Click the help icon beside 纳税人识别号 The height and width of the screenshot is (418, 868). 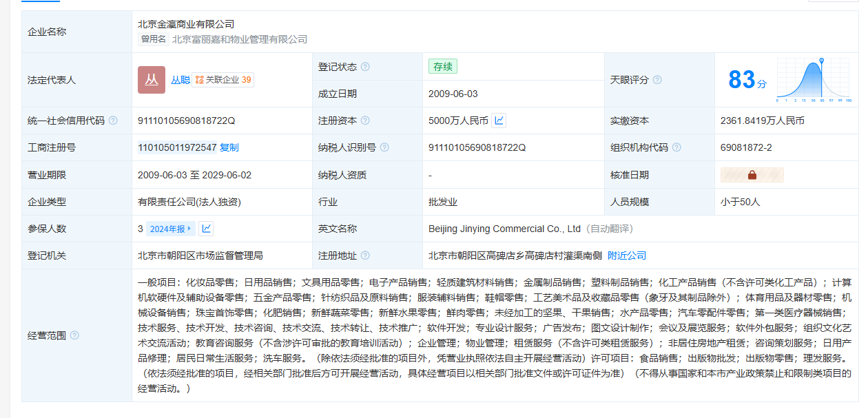(x=384, y=147)
